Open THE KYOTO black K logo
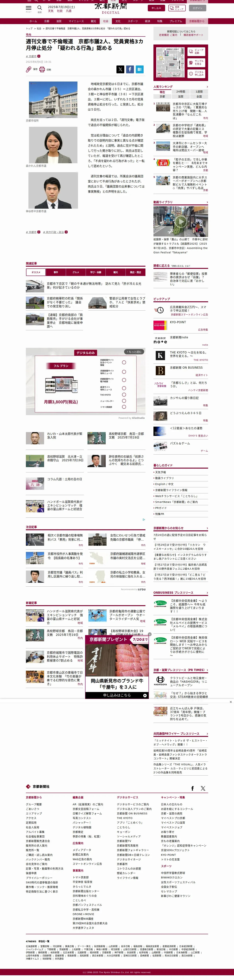 point(160,356)
